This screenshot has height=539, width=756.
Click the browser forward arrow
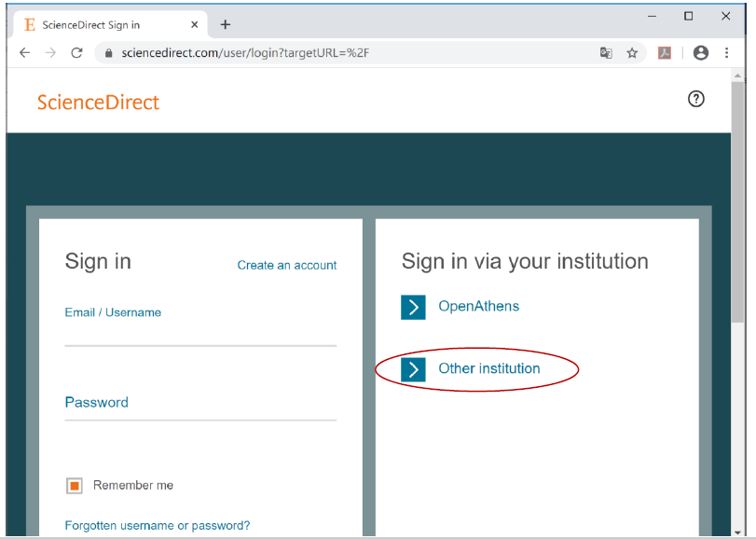(50, 52)
